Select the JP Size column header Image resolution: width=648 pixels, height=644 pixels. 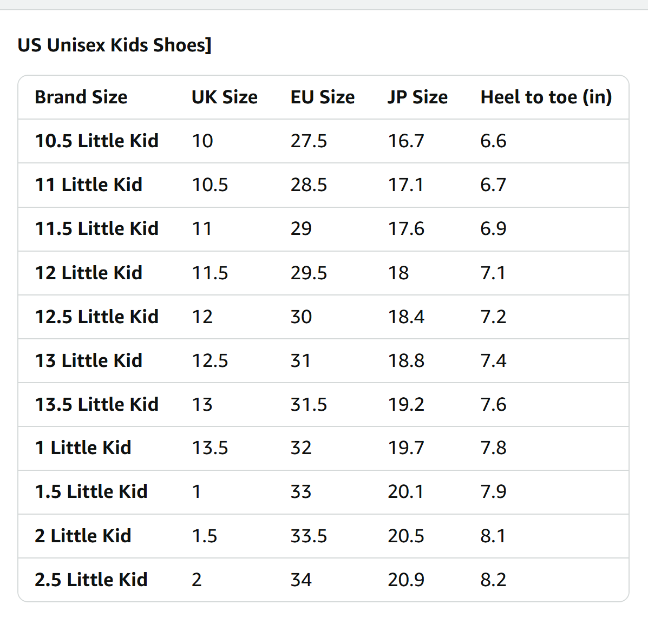click(x=417, y=97)
